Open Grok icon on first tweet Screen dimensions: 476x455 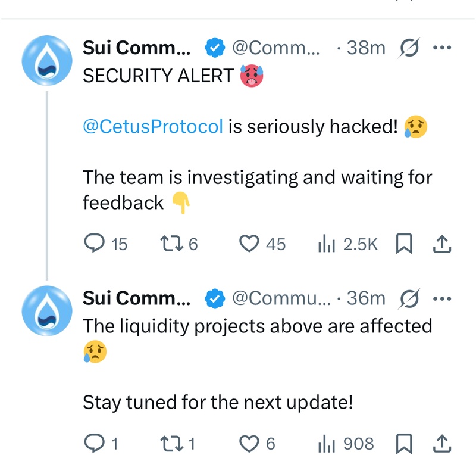(x=408, y=48)
